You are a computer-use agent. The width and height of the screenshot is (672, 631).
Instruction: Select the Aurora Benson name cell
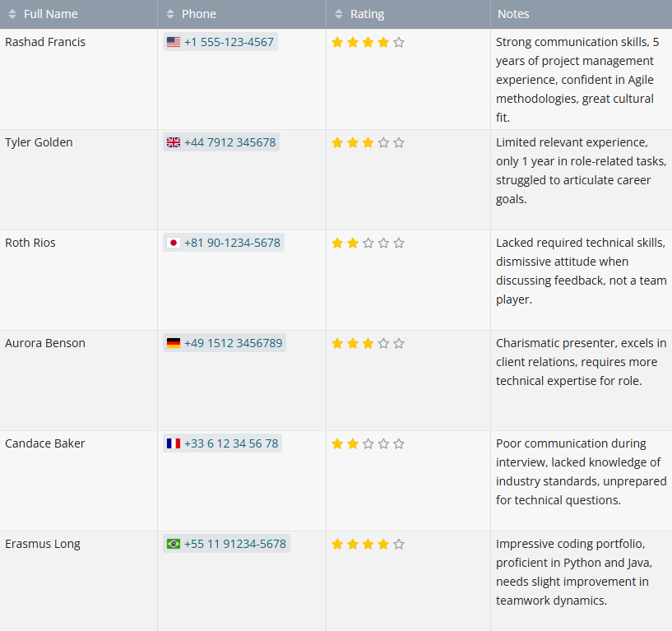[78, 380]
